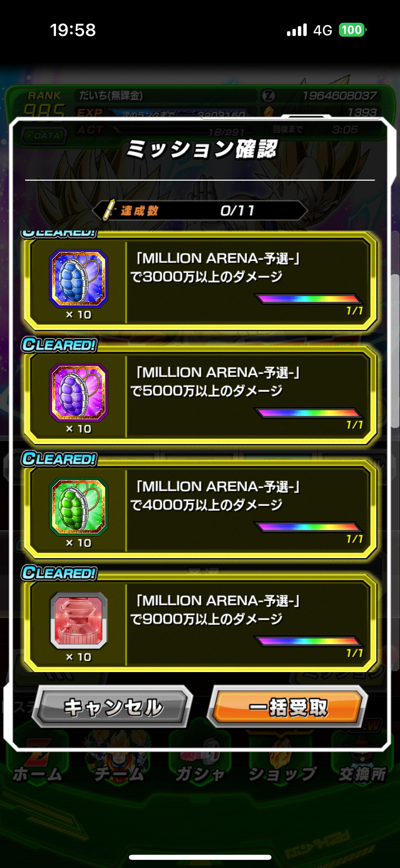
Task: Tap the Zeni coin icon in header
Action: pos(268,96)
